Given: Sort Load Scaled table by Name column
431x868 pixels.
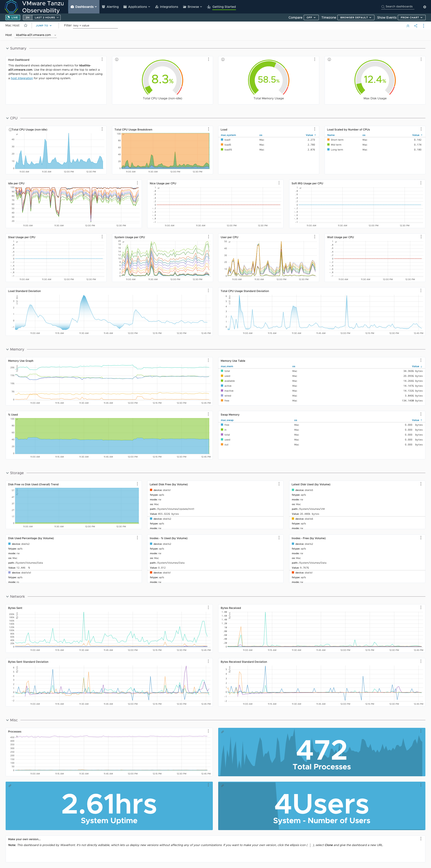Looking at the screenshot, I should click(331, 135).
